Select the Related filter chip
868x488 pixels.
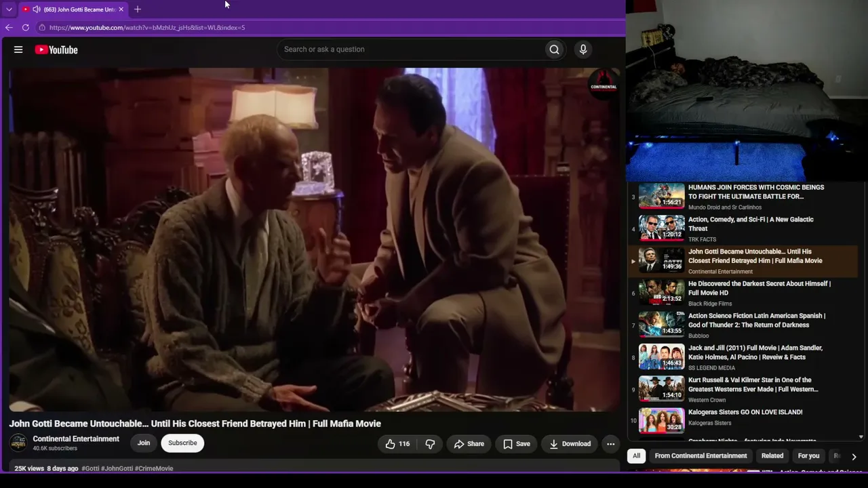pos(772,456)
